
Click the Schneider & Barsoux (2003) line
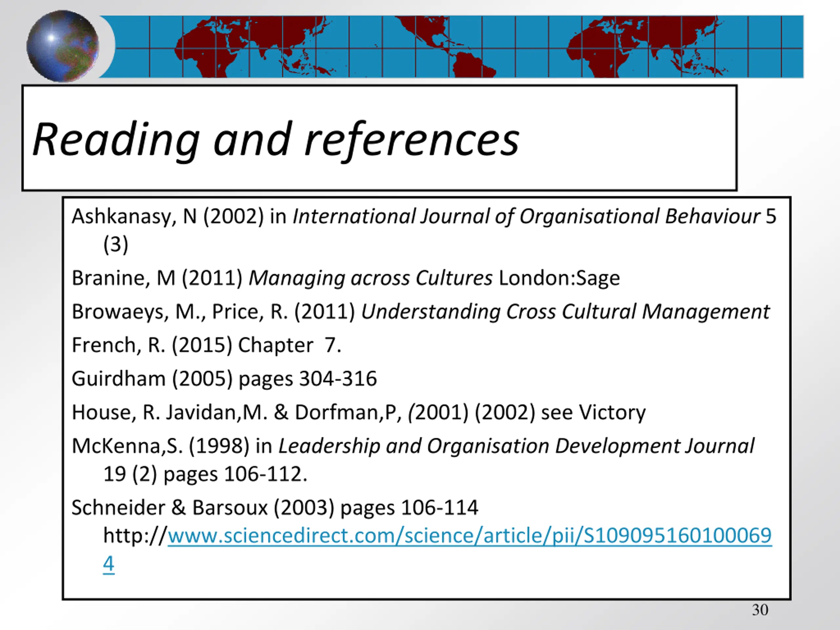coord(274,508)
